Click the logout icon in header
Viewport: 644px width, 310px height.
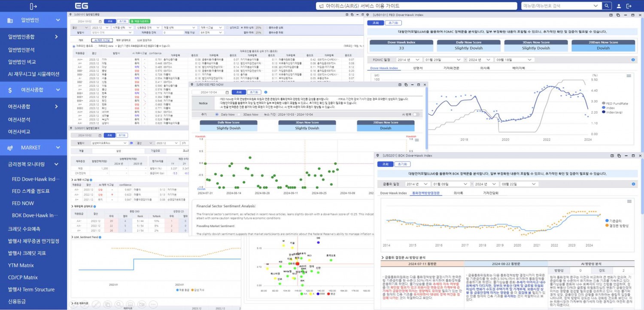629,6
